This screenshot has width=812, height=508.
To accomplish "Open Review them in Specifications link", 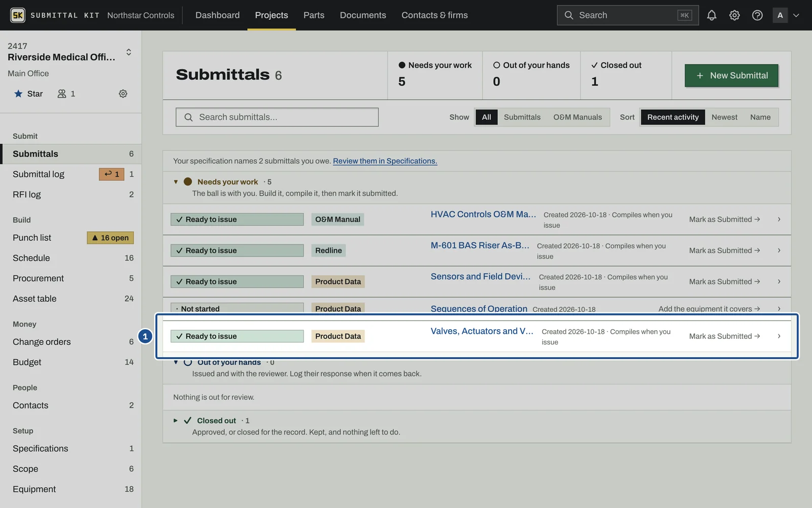I will pos(385,161).
